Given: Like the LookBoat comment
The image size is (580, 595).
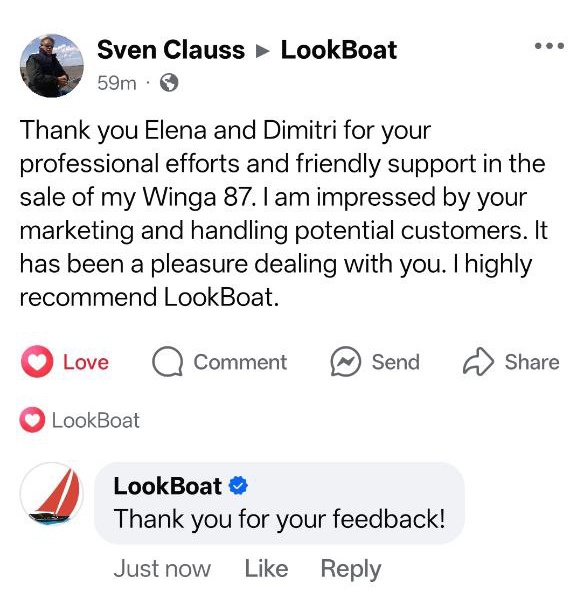Looking at the screenshot, I should click(x=266, y=568).
